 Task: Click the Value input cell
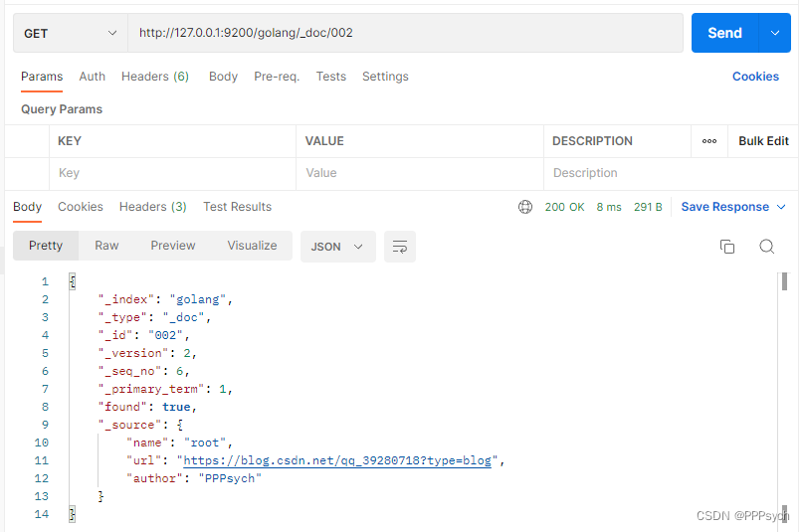pyautogui.click(x=420, y=173)
